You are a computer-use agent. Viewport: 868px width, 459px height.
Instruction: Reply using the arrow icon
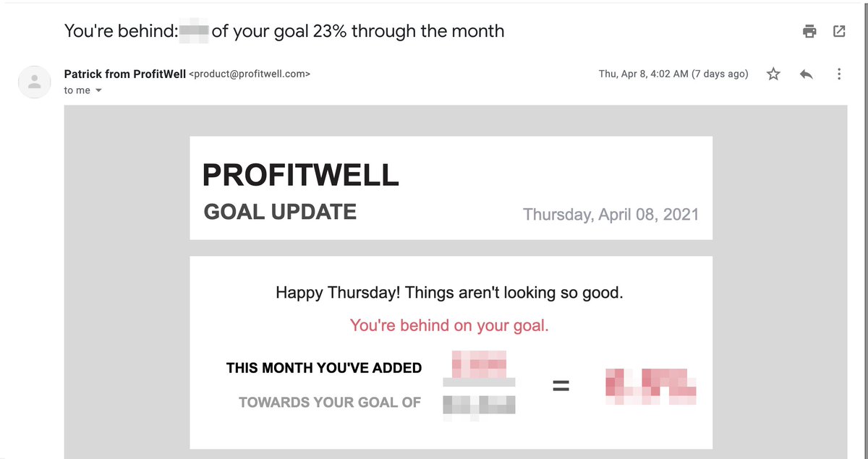tap(807, 74)
